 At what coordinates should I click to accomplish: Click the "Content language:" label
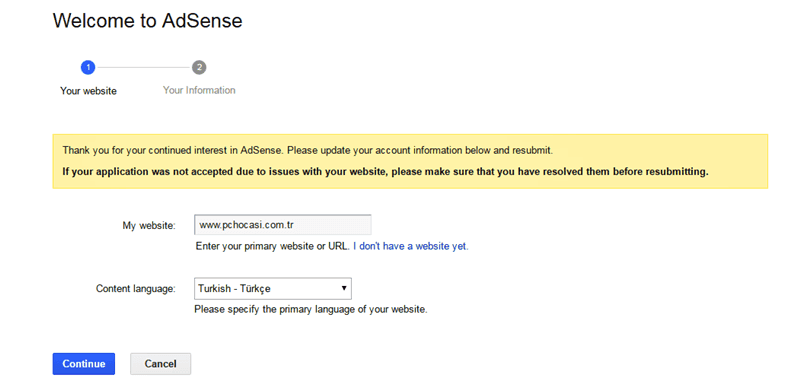coord(136,289)
